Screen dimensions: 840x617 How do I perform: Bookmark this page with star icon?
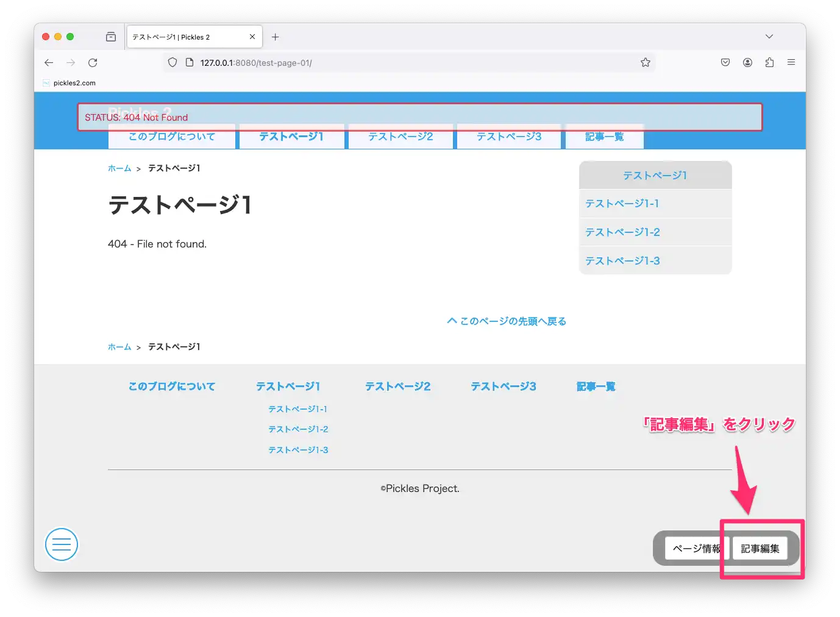pos(645,63)
